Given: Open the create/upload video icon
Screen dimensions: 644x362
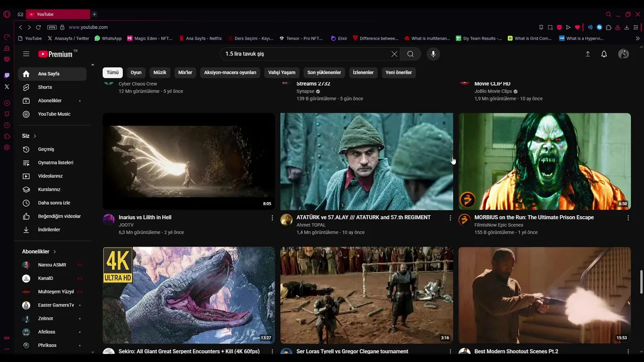Looking at the screenshot, I should tap(588, 54).
